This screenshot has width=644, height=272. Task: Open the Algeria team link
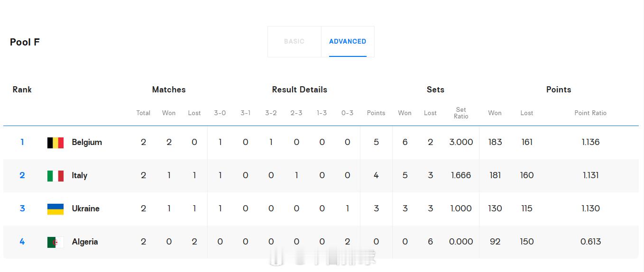85,242
